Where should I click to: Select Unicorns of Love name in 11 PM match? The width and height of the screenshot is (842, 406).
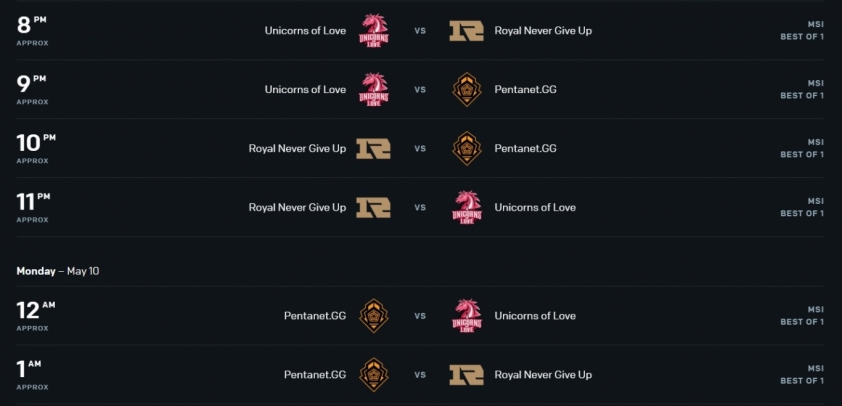[x=535, y=207]
